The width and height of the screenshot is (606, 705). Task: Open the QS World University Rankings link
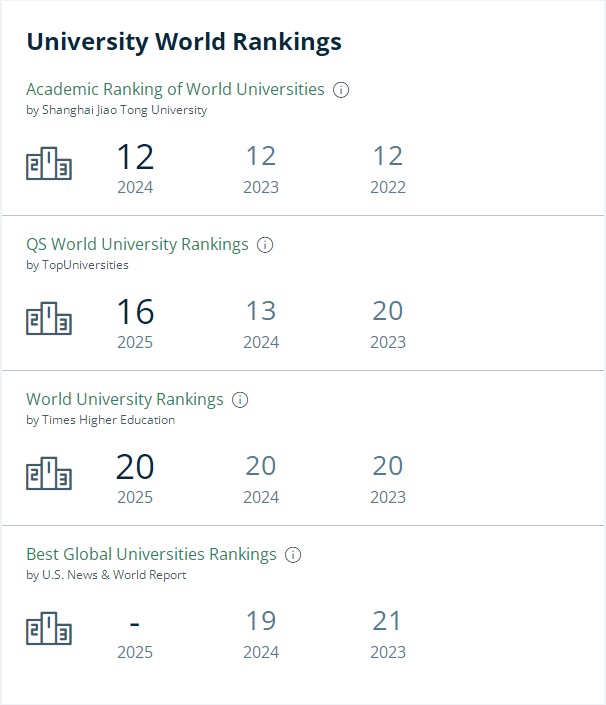[137, 245]
